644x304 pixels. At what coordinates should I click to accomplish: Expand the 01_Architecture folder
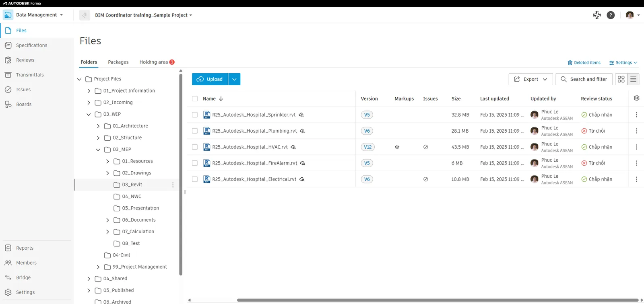[x=98, y=126]
